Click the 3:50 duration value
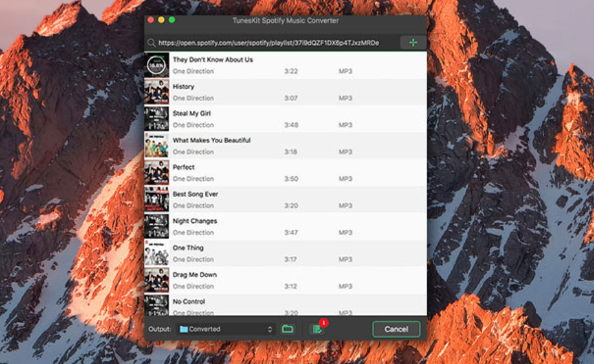This screenshot has width=594, height=364. click(291, 179)
